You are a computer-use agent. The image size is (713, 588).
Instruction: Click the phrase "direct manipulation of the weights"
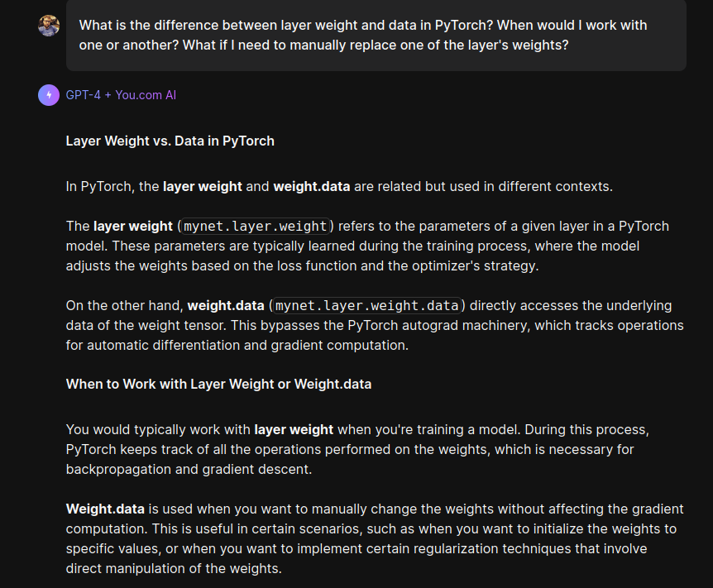pyautogui.click(x=174, y=568)
